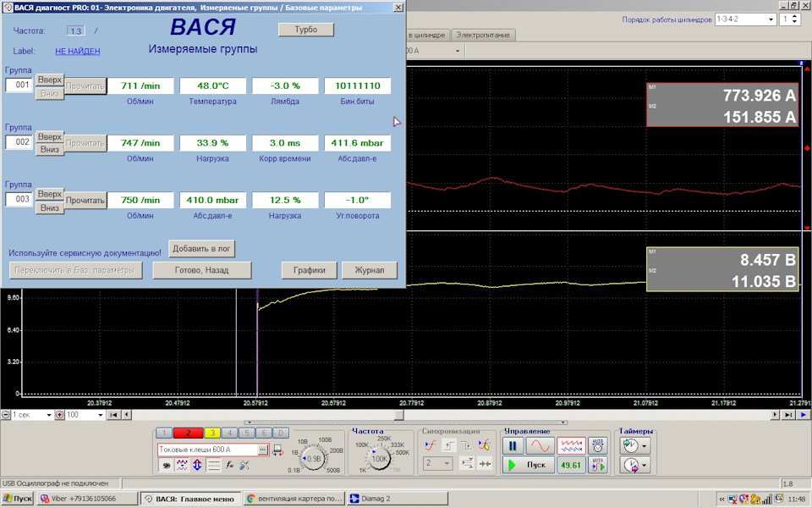Adjust the Частота sampling frequency knob
The width and height of the screenshot is (812, 508).
coord(380,458)
